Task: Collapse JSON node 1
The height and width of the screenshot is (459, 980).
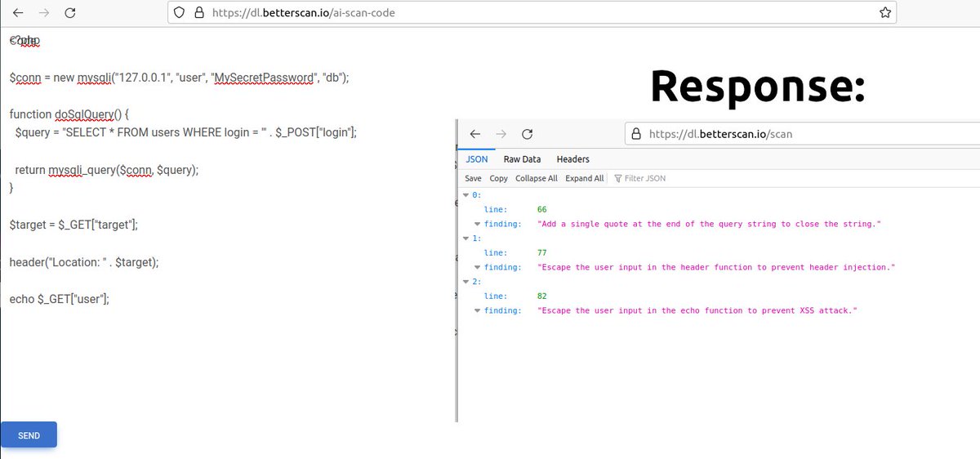Action: pyautogui.click(x=466, y=238)
